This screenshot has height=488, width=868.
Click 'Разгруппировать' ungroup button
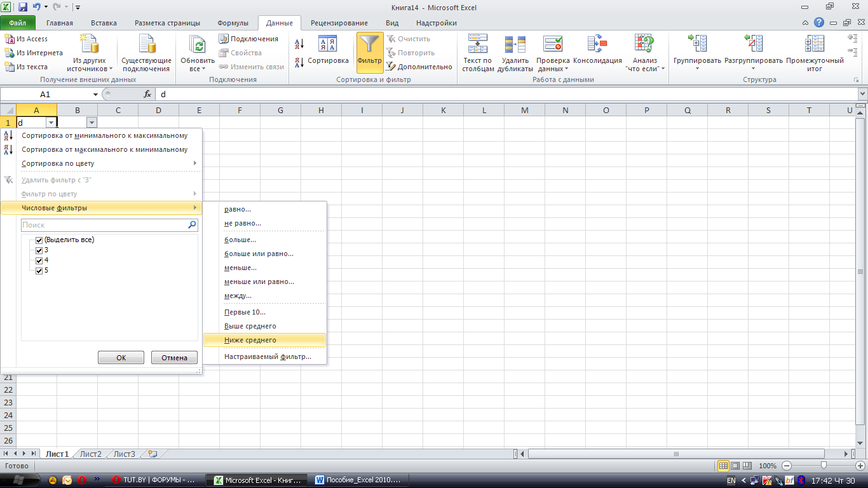pyautogui.click(x=754, y=52)
